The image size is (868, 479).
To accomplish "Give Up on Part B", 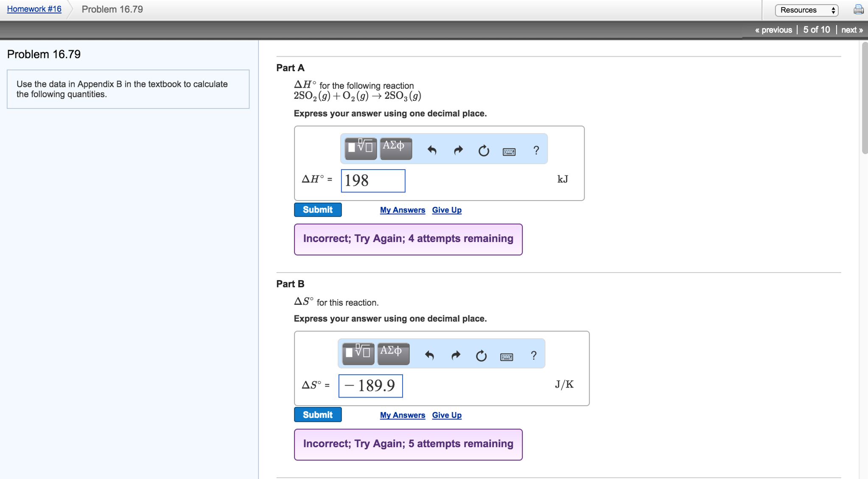I will (x=447, y=415).
